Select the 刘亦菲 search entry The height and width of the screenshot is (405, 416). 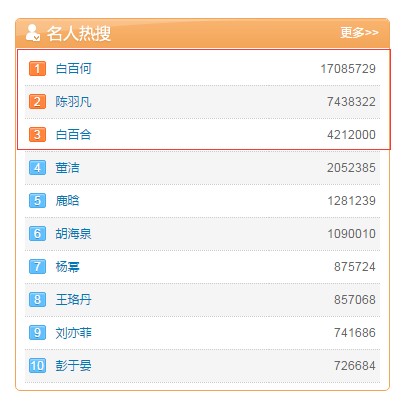[73, 333]
